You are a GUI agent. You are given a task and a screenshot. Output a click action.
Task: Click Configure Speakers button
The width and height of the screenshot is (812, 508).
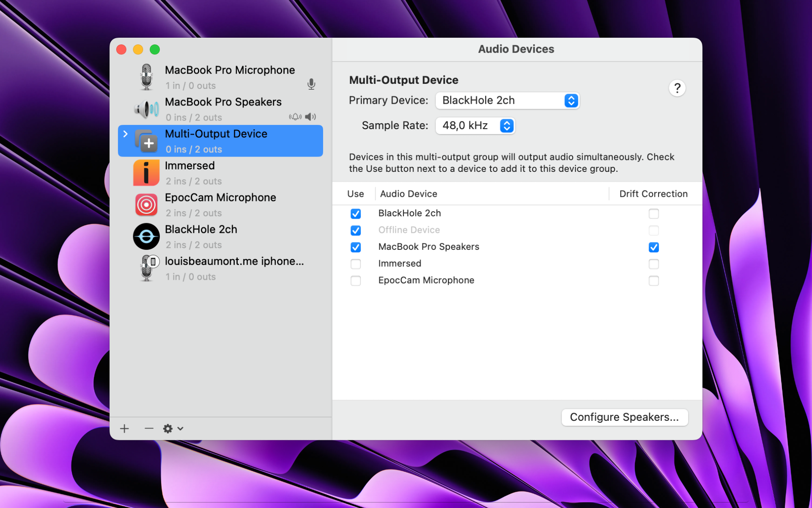pyautogui.click(x=624, y=417)
